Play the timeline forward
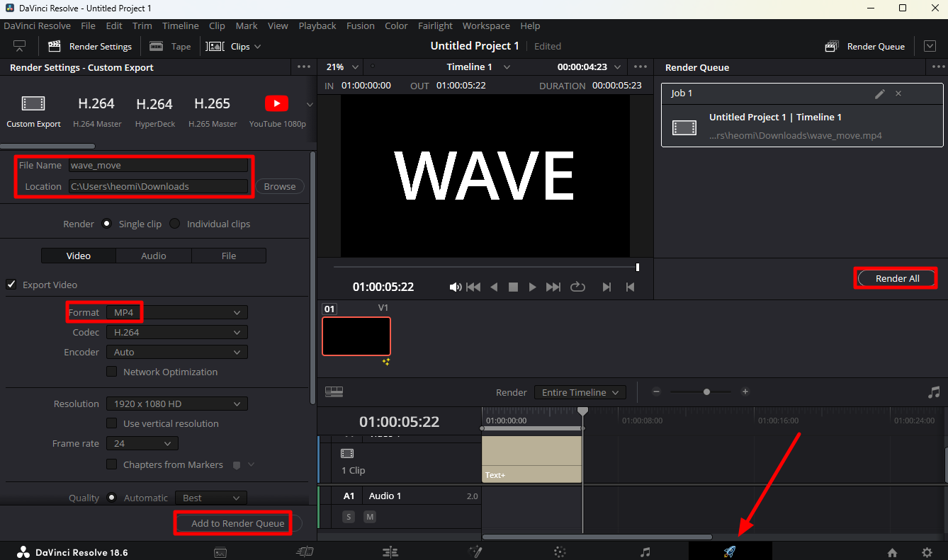The width and height of the screenshot is (948, 560). (533, 287)
